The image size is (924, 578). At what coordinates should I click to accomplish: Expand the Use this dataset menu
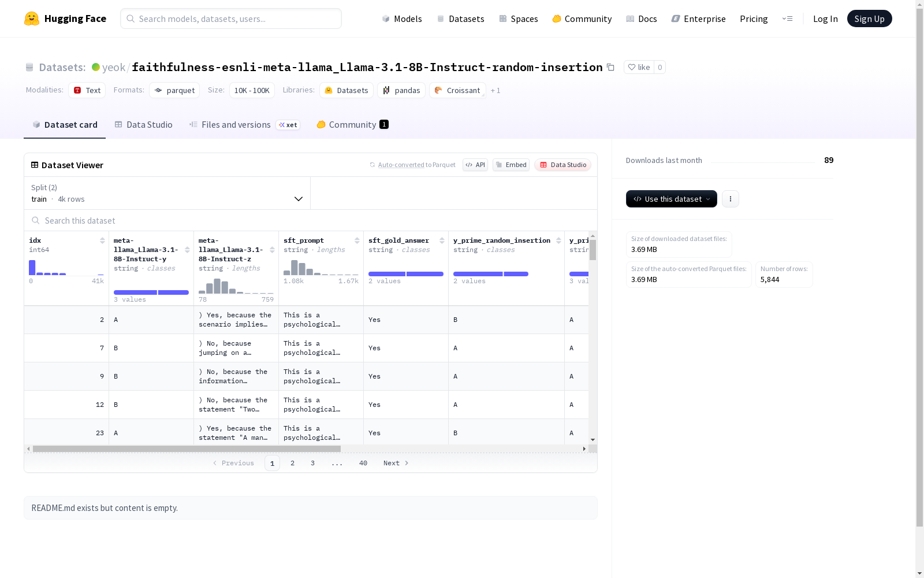672,199
